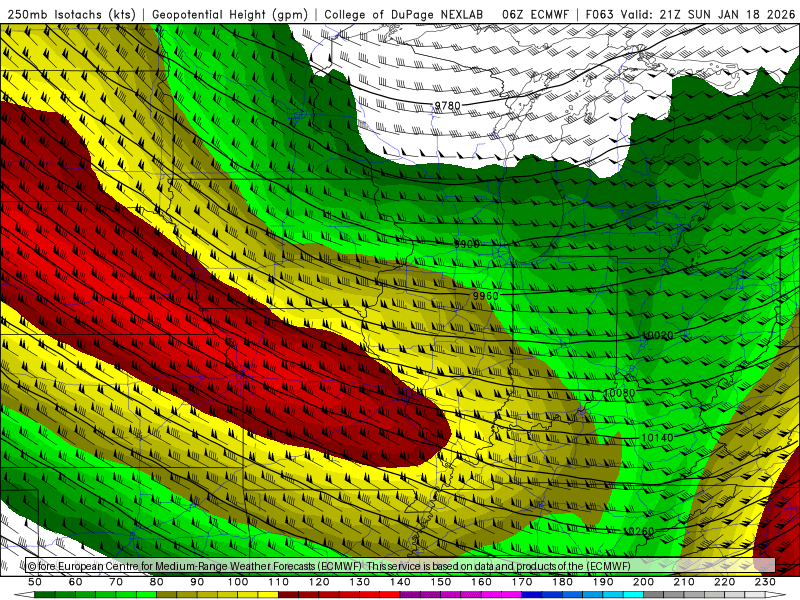Click the 06Z ECMWF model run label
Image resolution: width=800 pixels, height=600 pixels.
(535, 14)
